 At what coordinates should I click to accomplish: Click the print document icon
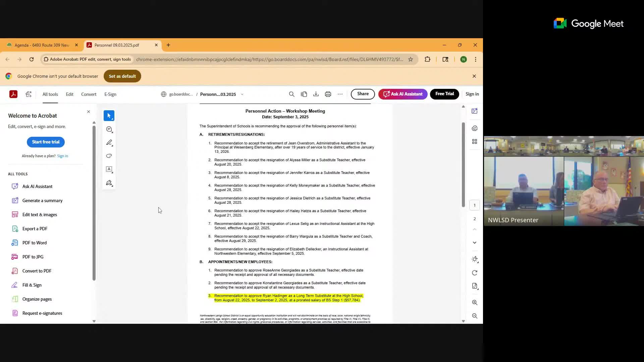click(328, 94)
